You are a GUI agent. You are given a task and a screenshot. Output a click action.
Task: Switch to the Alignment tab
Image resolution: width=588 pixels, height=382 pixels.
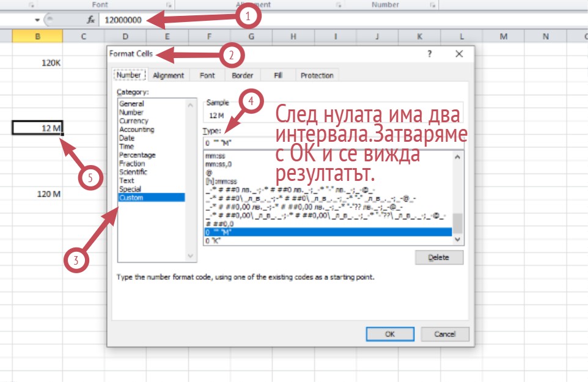[168, 75]
